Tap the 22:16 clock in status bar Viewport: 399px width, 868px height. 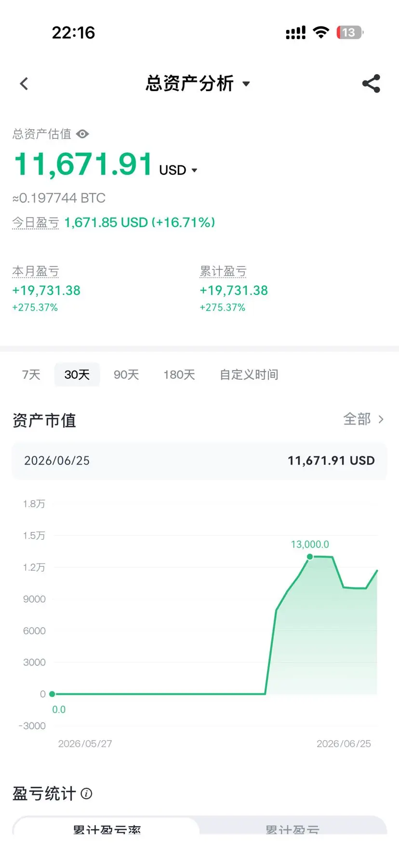coord(73,33)
